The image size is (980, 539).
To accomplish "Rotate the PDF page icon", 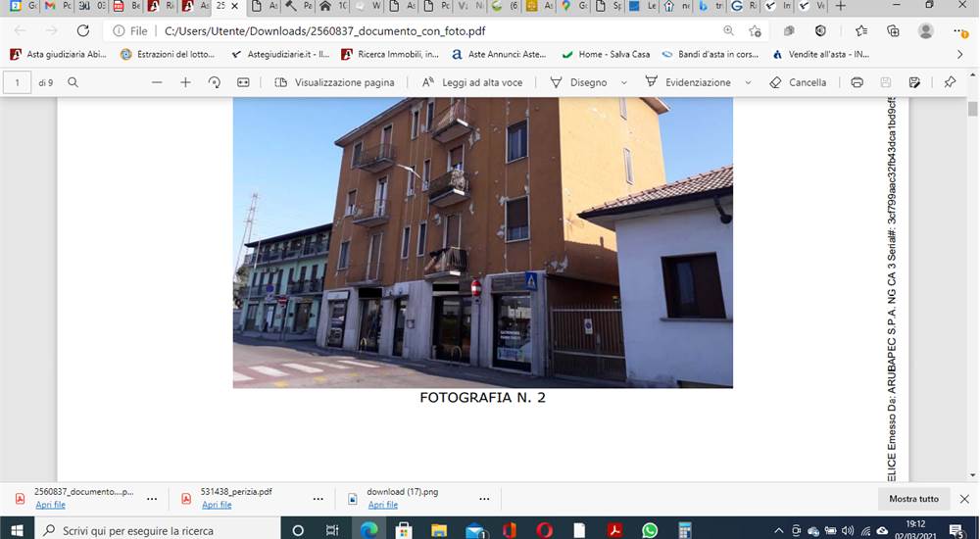I will click(215, 82).
